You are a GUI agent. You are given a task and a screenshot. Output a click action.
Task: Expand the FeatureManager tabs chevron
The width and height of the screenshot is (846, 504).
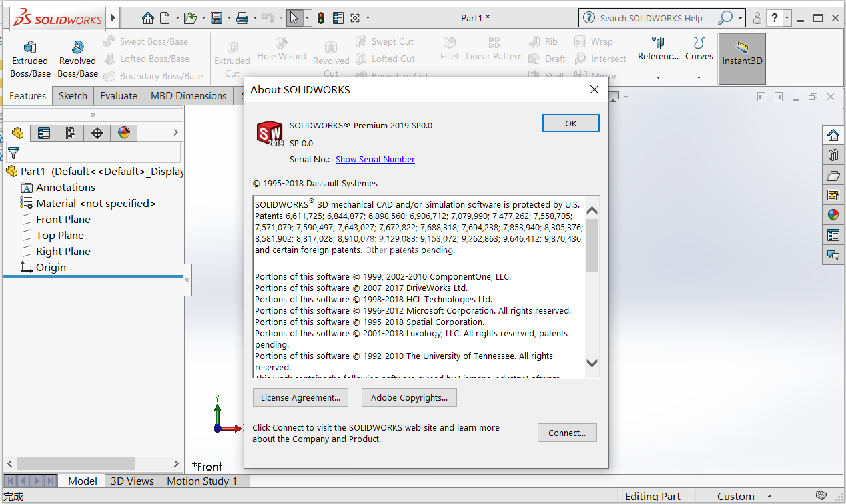[176, 133]
